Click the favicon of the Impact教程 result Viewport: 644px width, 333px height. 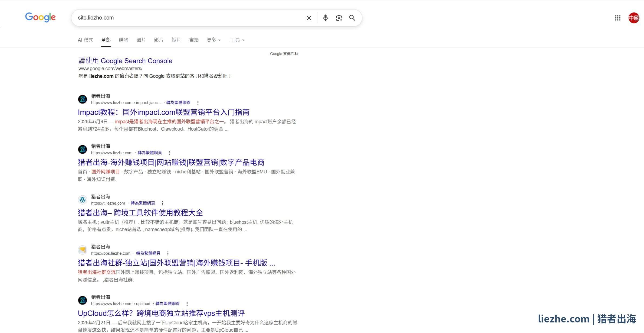click(x=83, y=99)
